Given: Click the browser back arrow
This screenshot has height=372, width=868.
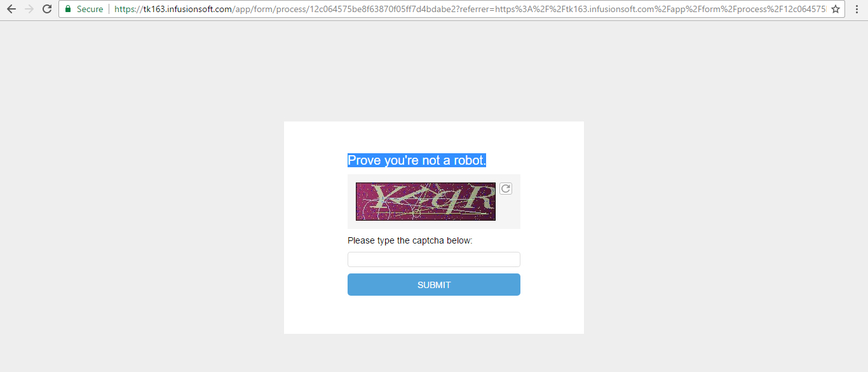Looking at the screenshot, I should (x=11, y=9).
